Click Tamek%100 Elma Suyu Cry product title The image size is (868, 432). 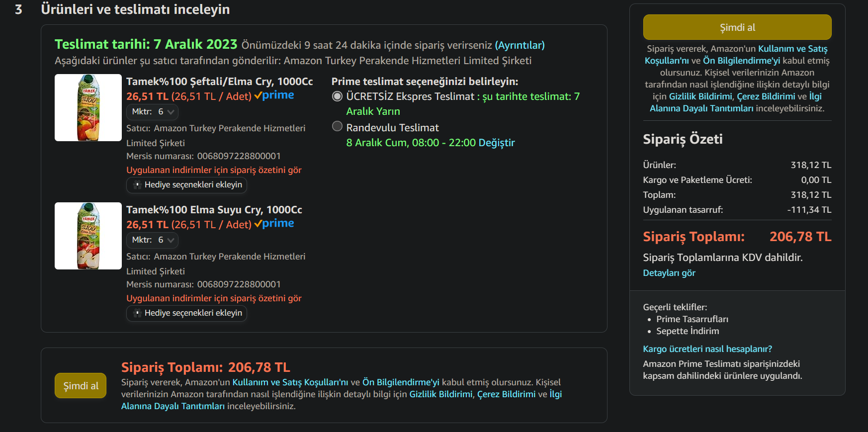tap(214, 210)
